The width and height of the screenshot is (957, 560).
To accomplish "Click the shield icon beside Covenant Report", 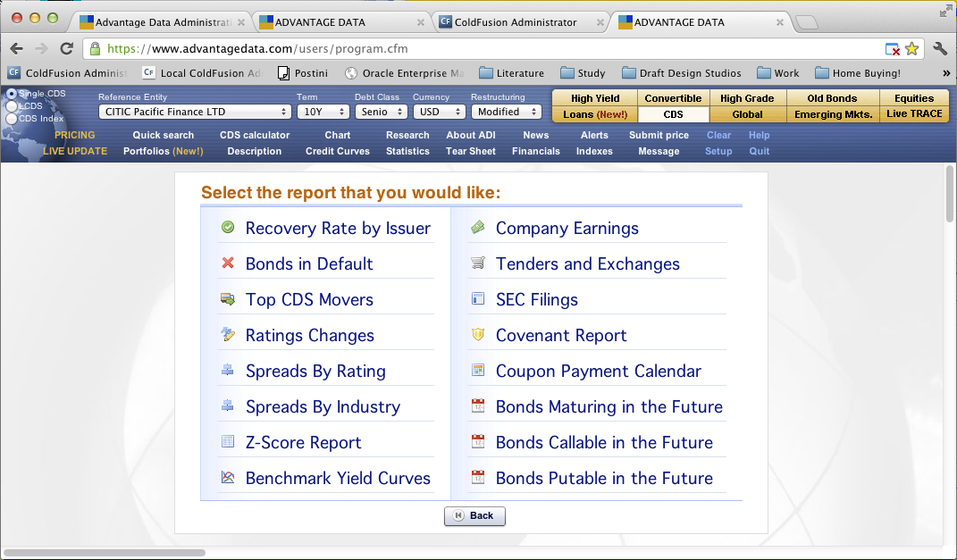I will [x=478, y=334].
